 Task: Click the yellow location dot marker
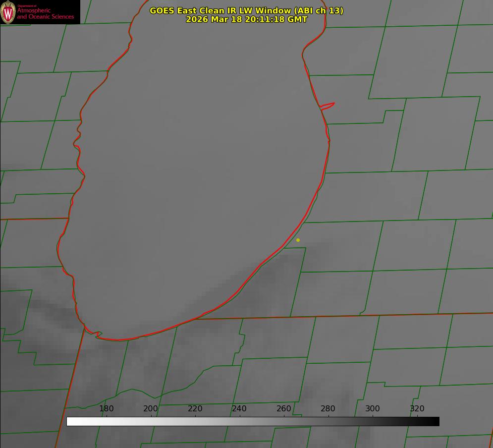tap(298, 240)
